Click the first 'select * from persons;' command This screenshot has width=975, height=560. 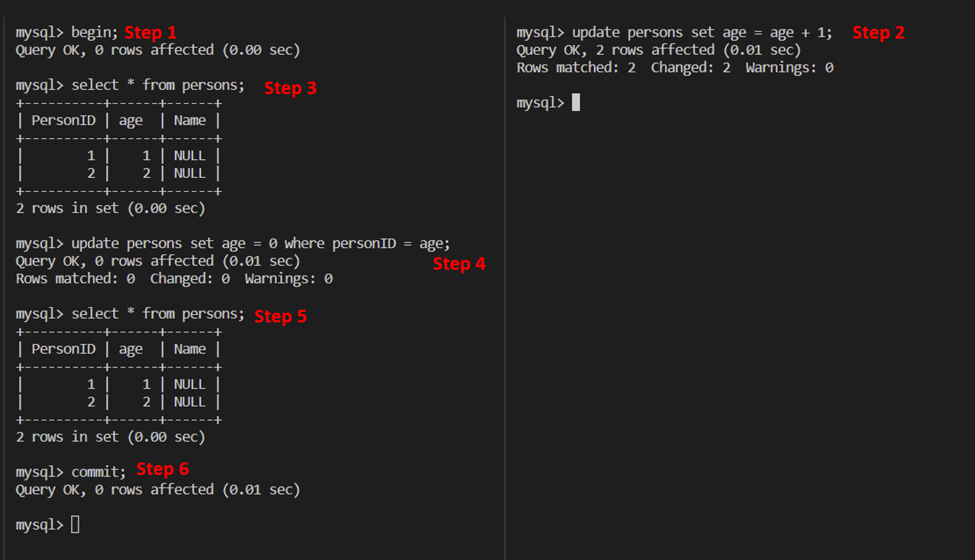[x=158, y=85]
